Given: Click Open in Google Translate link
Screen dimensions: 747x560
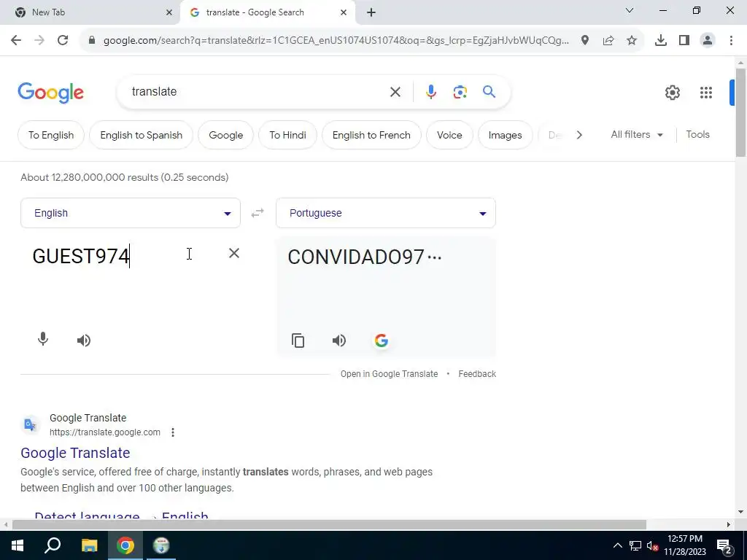Looking at the screenshot, I should [x=389, y=374].
